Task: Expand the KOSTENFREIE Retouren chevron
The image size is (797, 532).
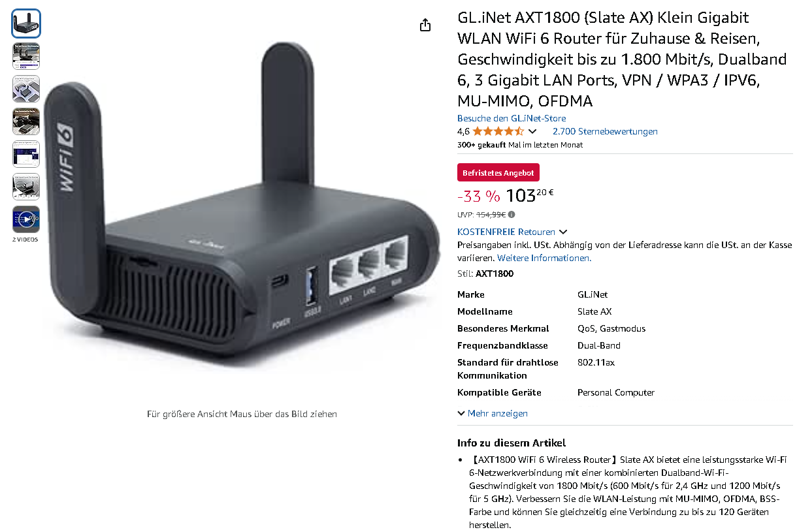Action: click(563, 232)
